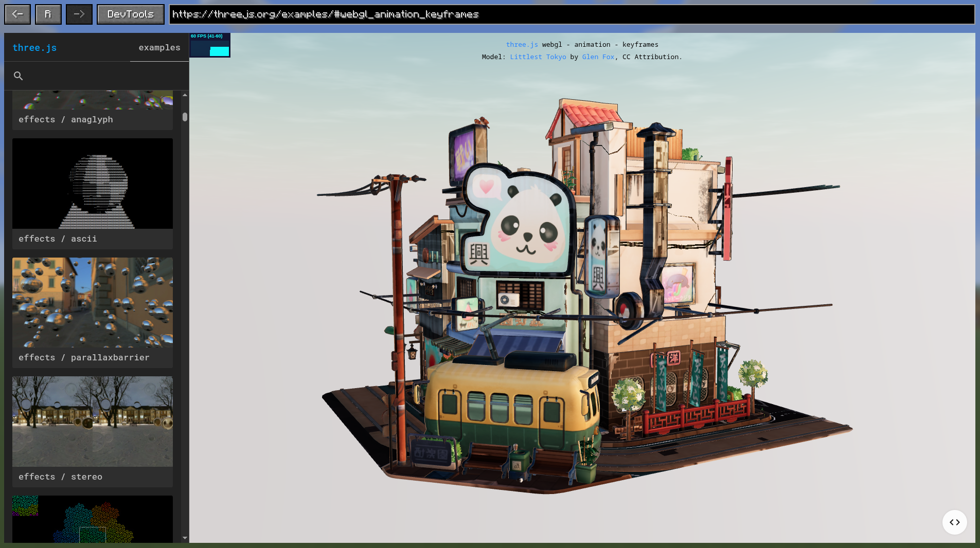Image resolution: width=980 pixels, height=548 pixels.
Task: Open the effects / ascii example label
Action: (x=58, y=239)
